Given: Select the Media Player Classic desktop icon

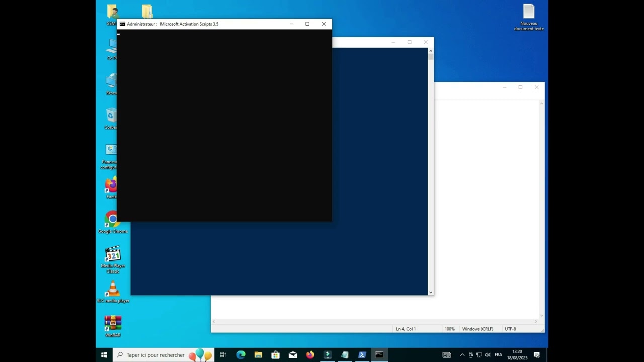Looking at the screenshot, I should (x=113, y=260).
